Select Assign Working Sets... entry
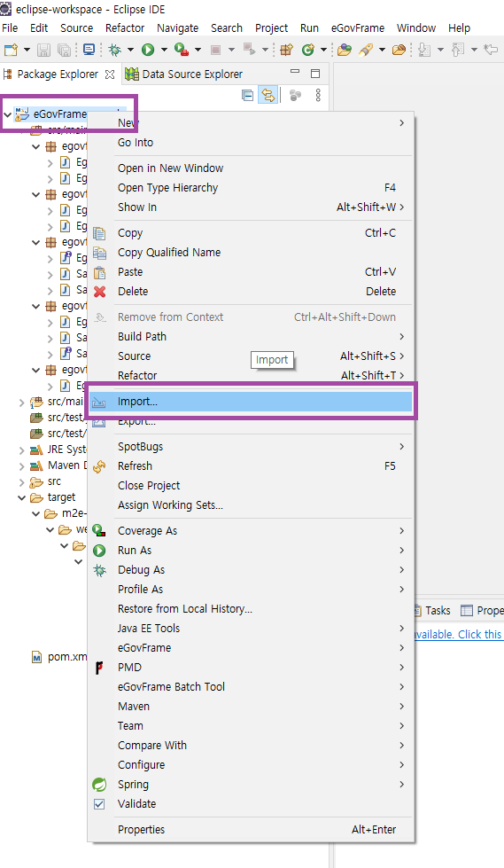This screenshot has width=504, height=868. (x=251, y=504)
